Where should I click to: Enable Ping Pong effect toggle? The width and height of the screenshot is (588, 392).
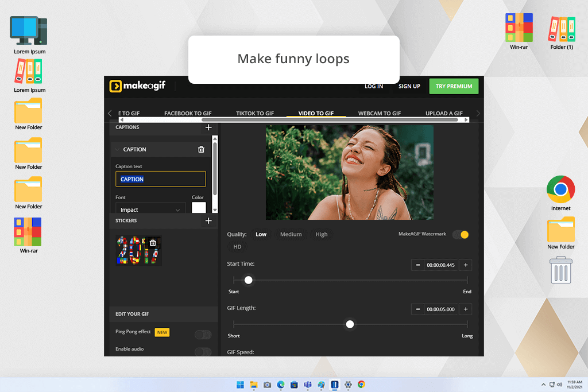coord(203,335)
